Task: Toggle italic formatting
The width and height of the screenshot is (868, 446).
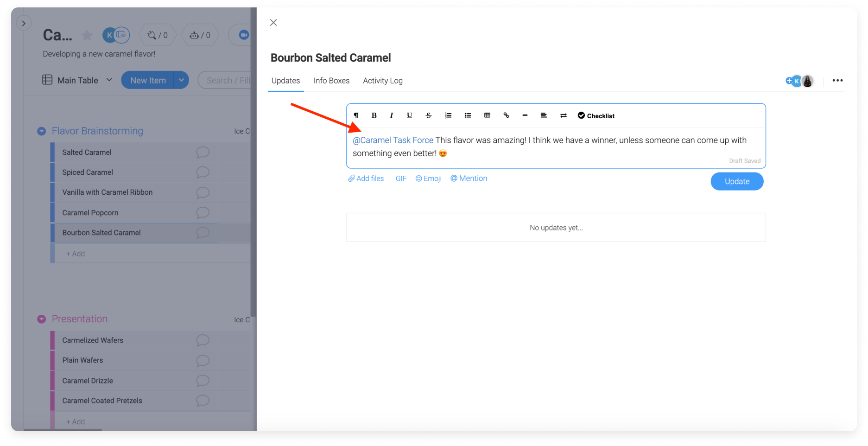Action: [392, 115]
